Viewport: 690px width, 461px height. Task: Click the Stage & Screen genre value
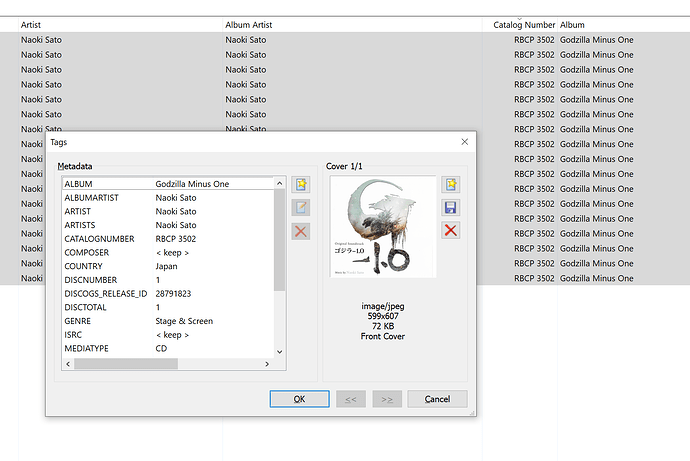point(184,321)
